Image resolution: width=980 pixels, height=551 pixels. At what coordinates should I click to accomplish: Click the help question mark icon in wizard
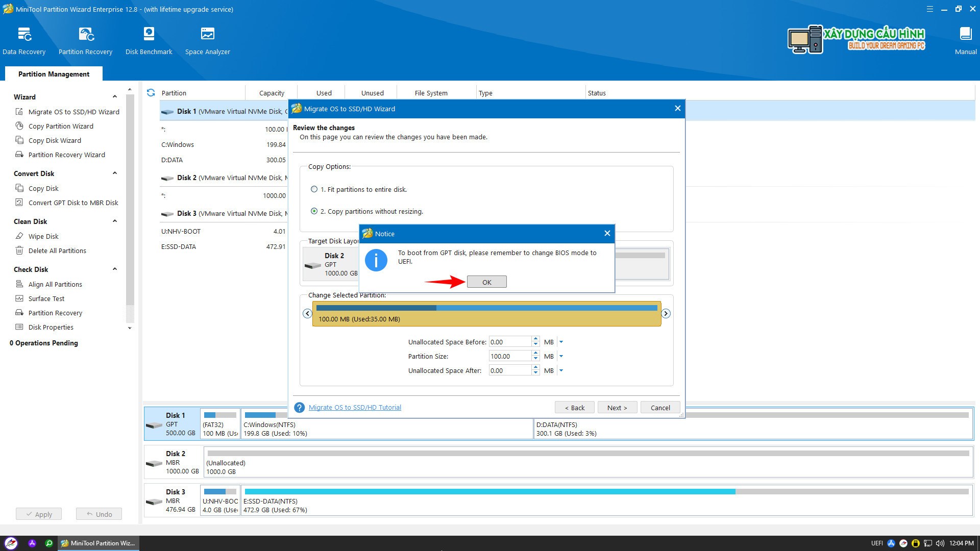(x=300, y=408)
